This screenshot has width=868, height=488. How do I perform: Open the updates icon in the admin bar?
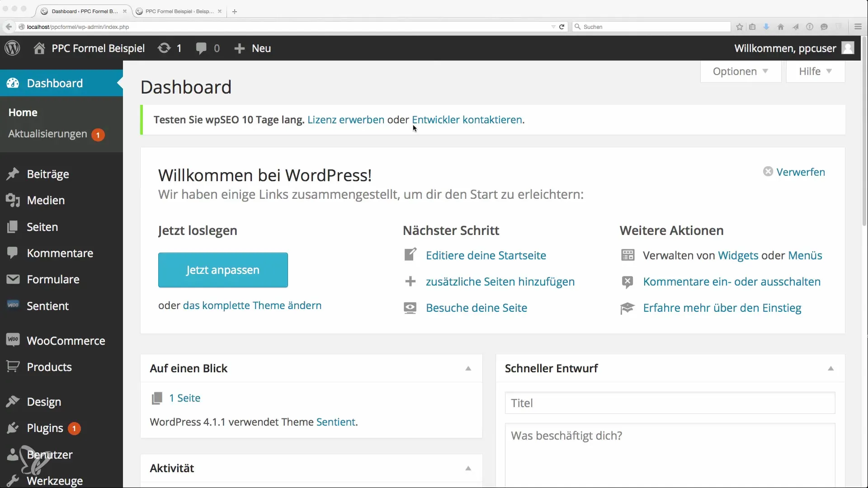[164, 48]
